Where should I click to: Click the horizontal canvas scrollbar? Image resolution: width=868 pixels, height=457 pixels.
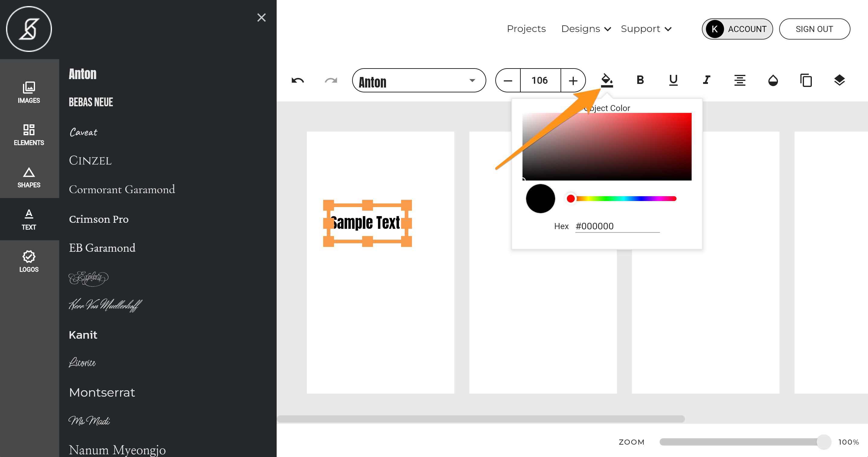tap(481, 419)
